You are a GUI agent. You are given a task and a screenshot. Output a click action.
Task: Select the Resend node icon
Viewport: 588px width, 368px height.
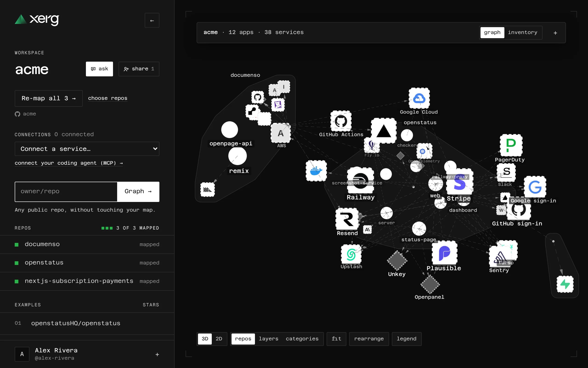pyautogui.click(x=347, y=219)
